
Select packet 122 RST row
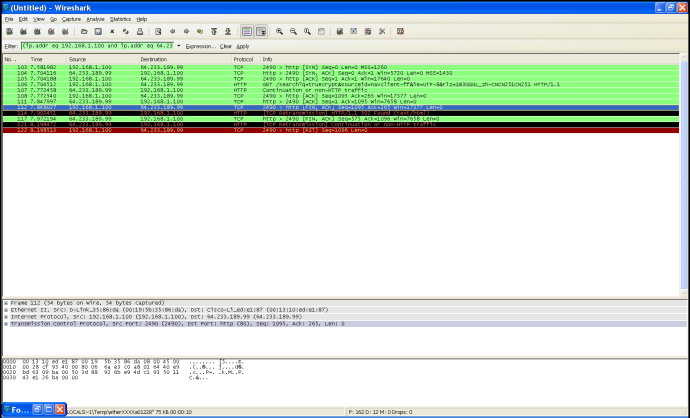coord(341,130)
